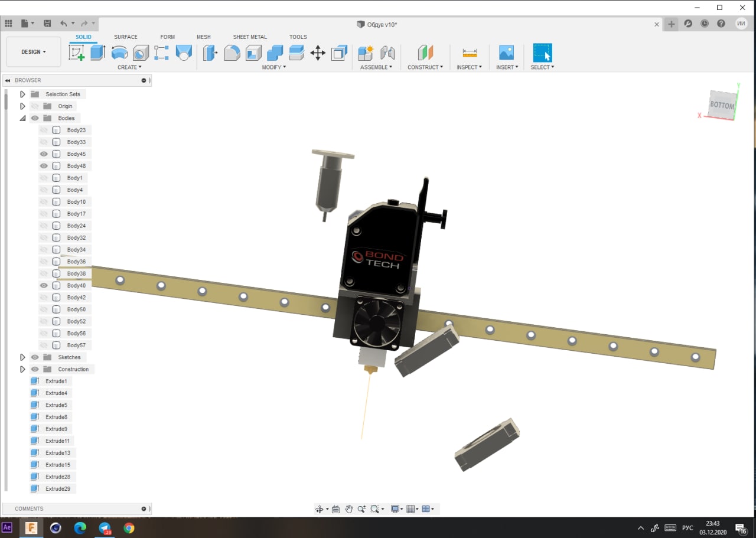
Task: Switch to the SURFACE tab
Action: pos(126,37)
